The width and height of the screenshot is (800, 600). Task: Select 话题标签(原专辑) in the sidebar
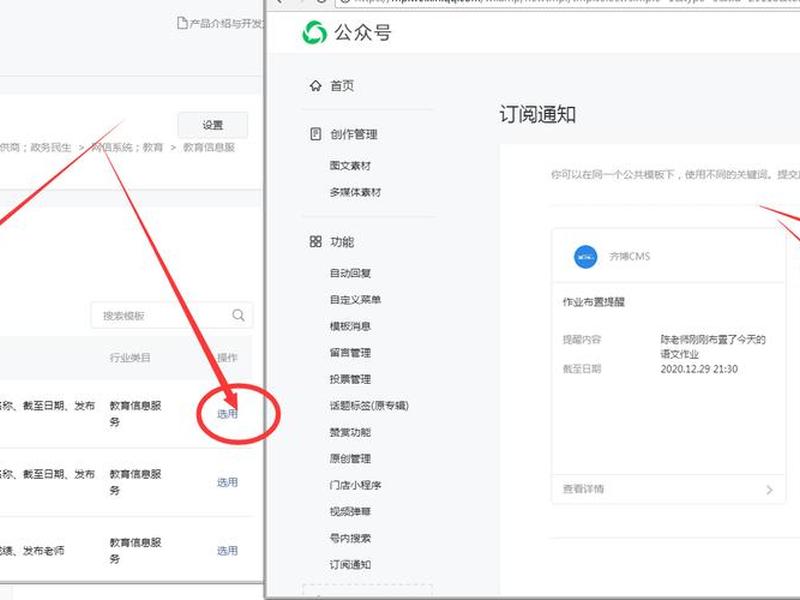pyautogui.click(x=369, y=406)
